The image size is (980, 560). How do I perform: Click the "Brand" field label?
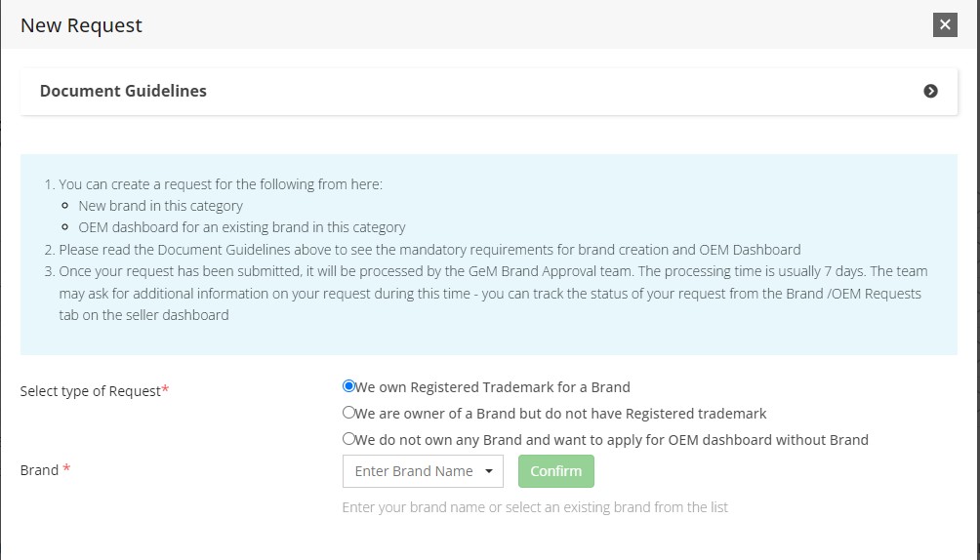coord(39,470)
